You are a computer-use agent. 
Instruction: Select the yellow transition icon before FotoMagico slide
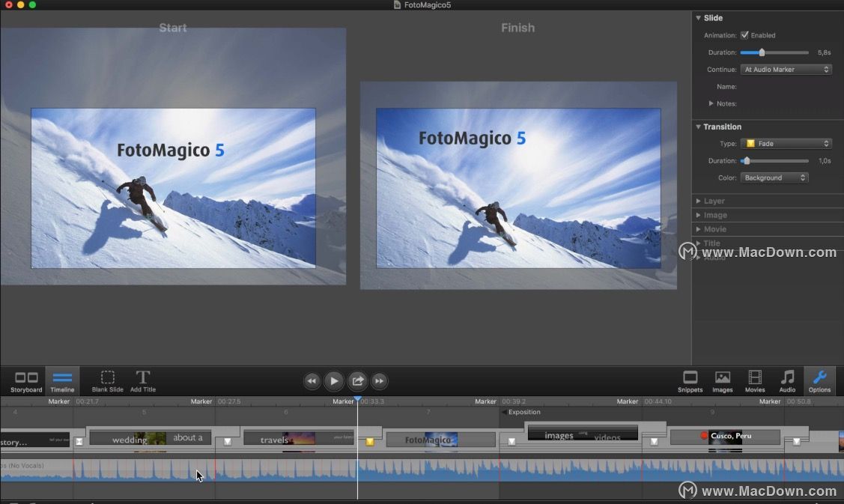pos(370,442)
